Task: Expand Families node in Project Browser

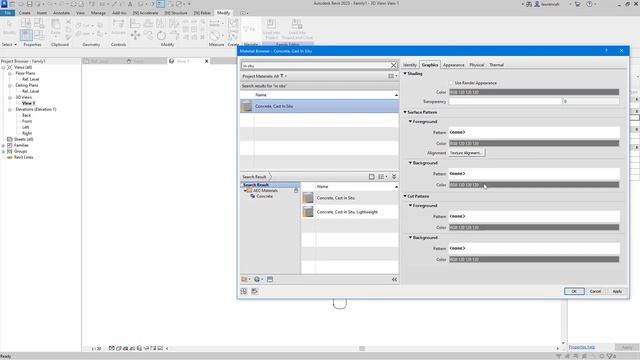Action: pyautogui.click(x=4, y=145)
